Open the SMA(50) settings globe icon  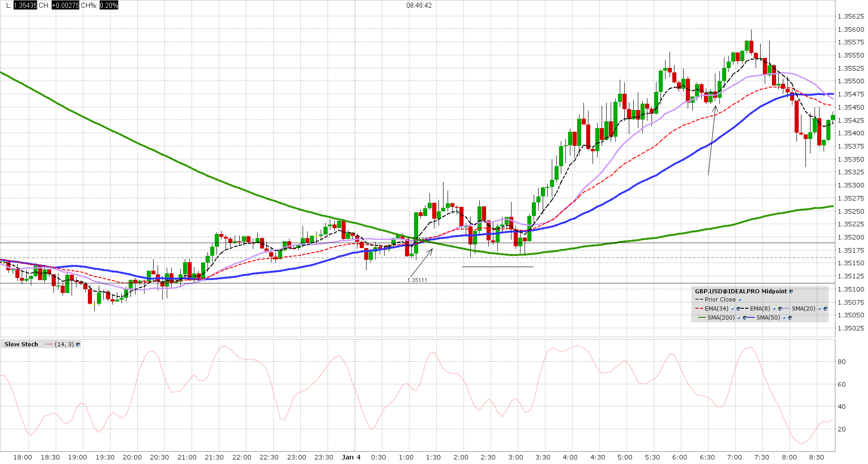790,318
